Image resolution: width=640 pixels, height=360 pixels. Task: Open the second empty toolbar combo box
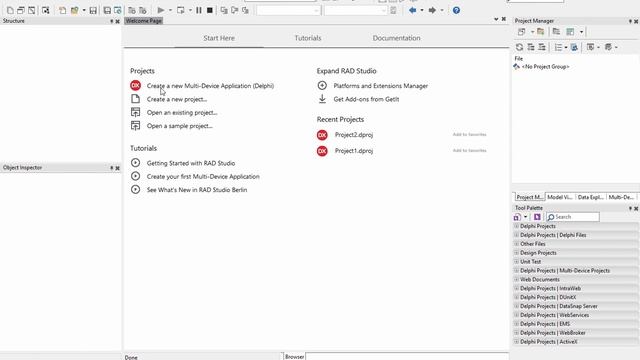coord(356,10)
